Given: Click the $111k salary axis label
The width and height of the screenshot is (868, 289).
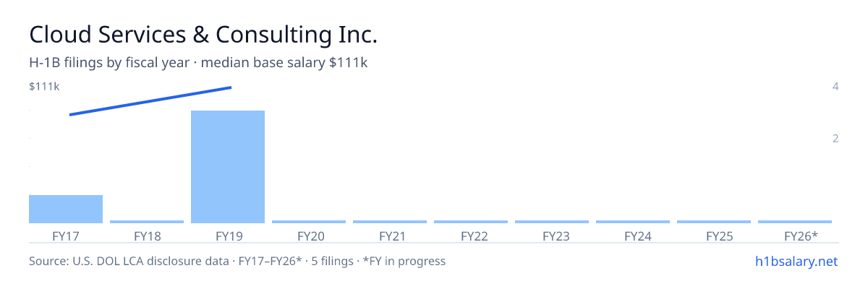Looking at the screenshot, I should [x=44, y=87].
